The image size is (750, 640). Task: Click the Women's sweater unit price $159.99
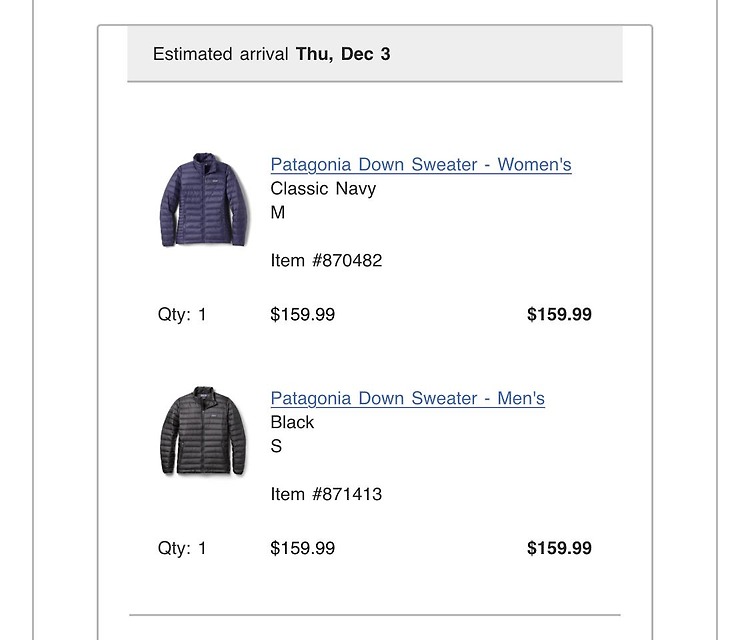[303, 314]
